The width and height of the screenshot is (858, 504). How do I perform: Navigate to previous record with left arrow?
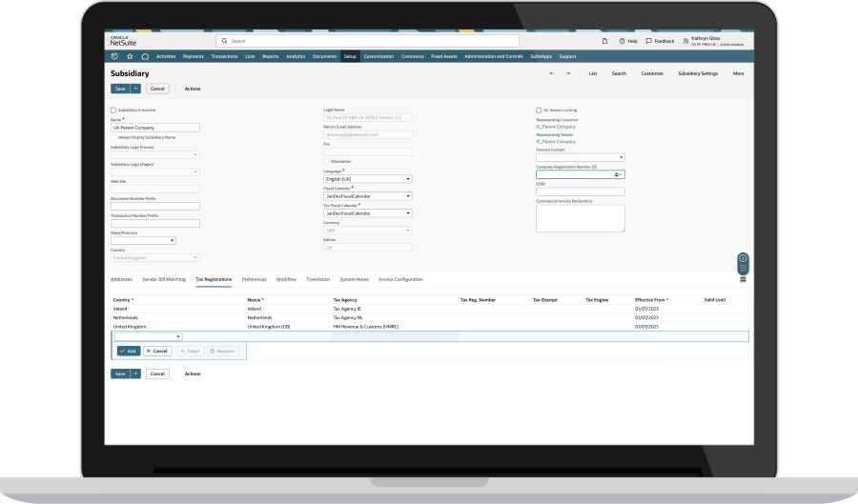click(551, 73)
